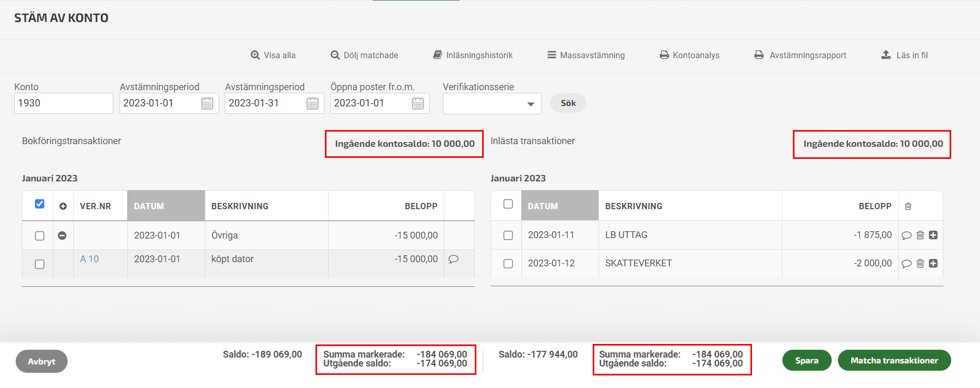Click the Spara button
Image resolution: width=980 pixels, height=388 pixels.
tap(807, 360)
